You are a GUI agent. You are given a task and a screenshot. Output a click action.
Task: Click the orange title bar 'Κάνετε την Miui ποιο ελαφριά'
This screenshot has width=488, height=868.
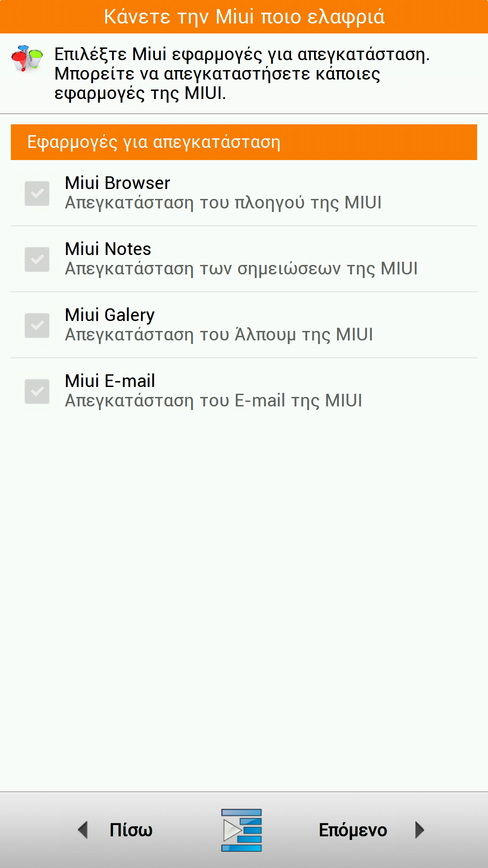(244, 17)
